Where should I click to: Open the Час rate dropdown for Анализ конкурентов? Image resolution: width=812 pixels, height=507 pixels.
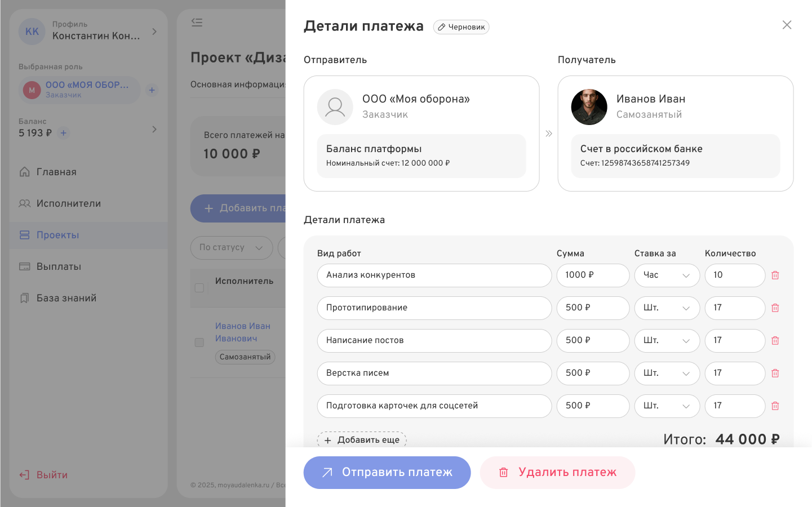pos(667,275)
